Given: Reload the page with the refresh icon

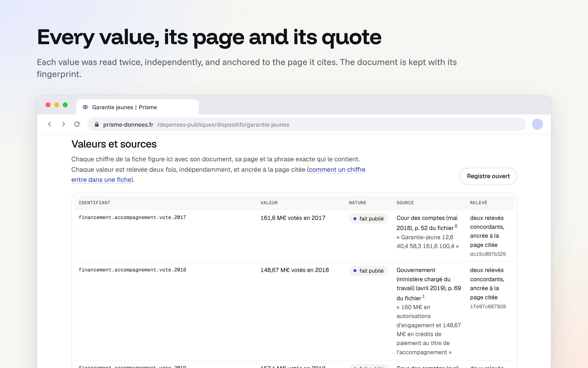Looking at the screenshot, I should [77, 124].
